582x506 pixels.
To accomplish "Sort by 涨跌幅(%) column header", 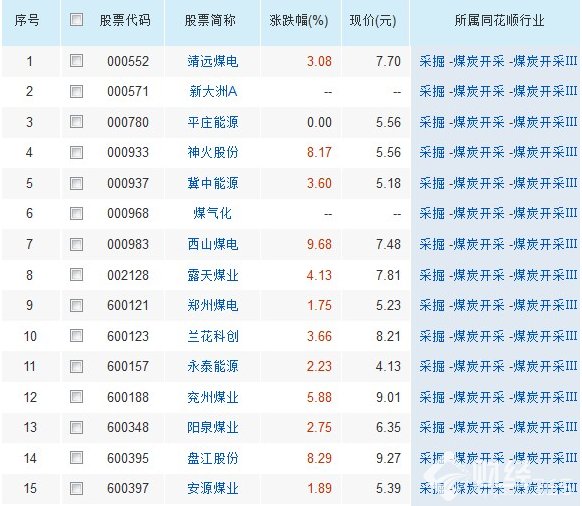I will coord(299,20).
